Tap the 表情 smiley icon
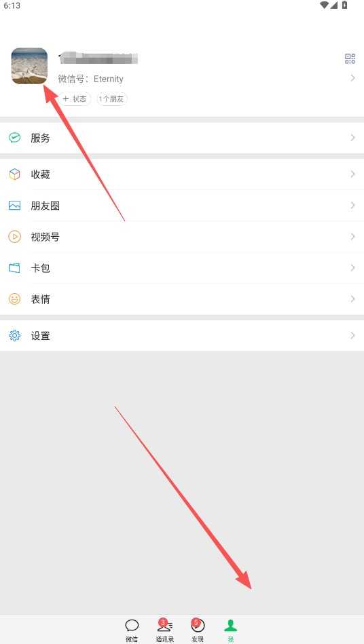 (15, 299)
